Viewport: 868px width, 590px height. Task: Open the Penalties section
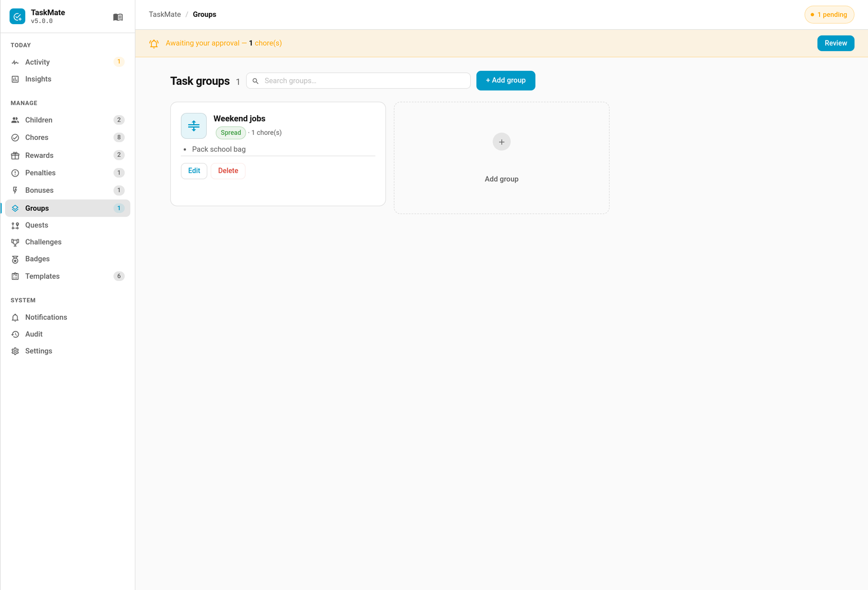coord(67,173)
